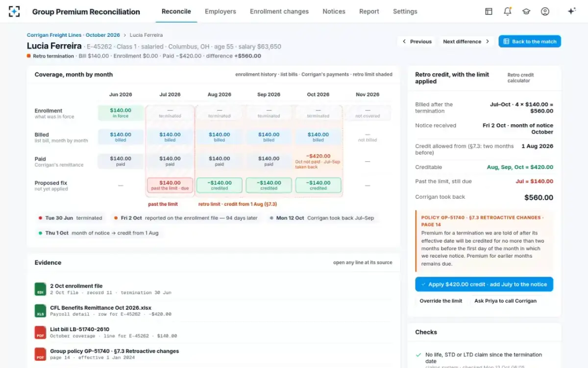Open Corrigan Freight Lines October 2026 breadcrumb
588x368 pixels.
(x=73, y=35)
